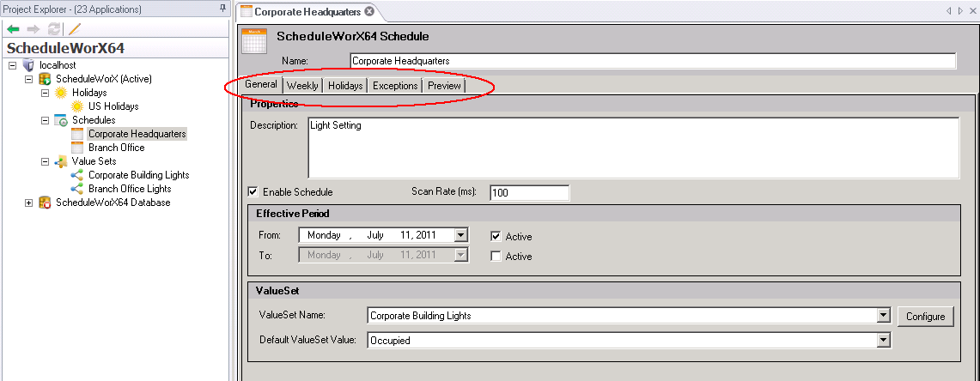
Task: Toggle the Enable Schedule checkbox
Action: (x=253, y=191)
